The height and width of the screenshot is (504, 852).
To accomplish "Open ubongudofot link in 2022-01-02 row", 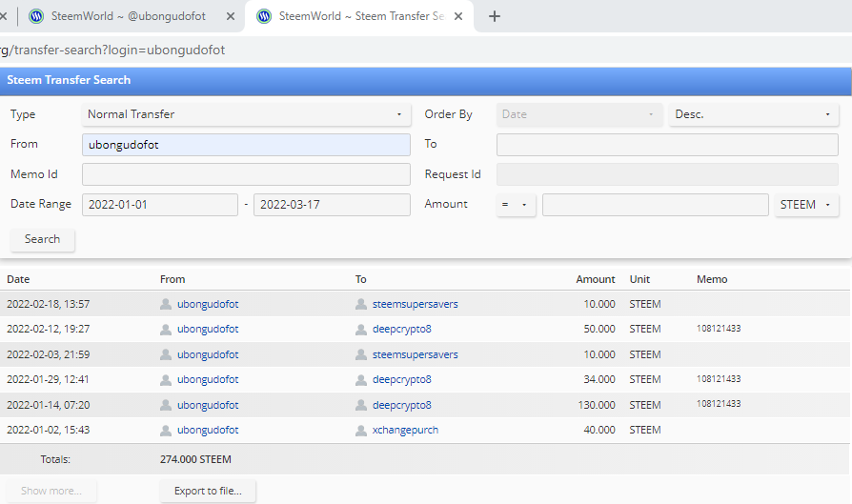I will (x=208, y=430).
